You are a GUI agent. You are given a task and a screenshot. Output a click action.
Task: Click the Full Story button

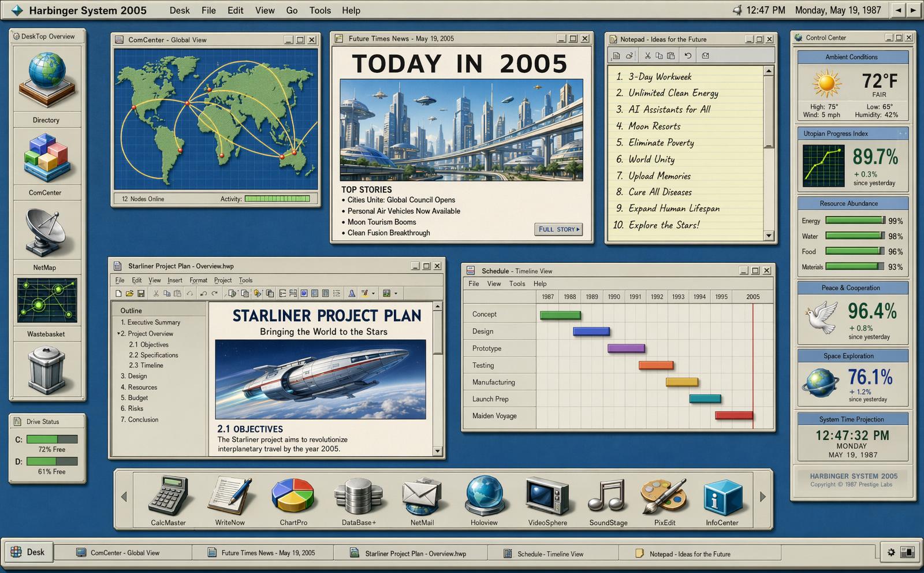558,229
